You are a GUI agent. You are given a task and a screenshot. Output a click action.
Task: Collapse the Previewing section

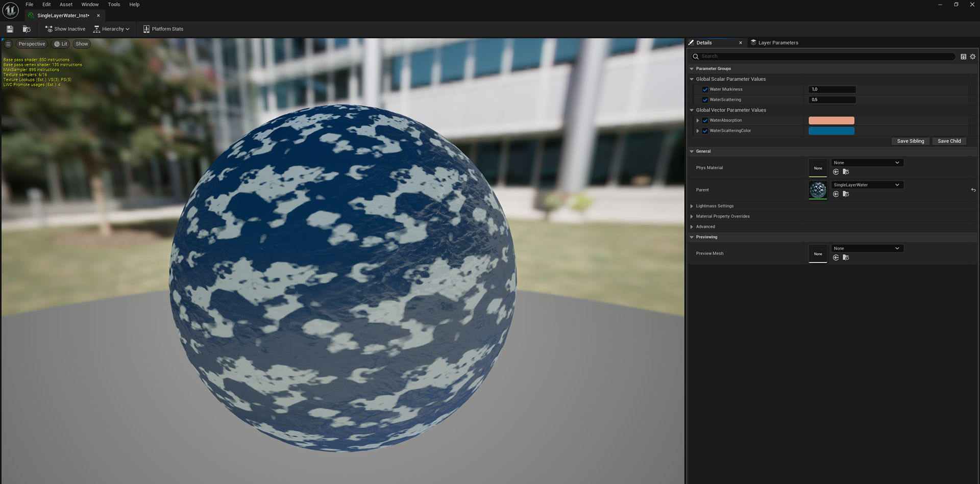tap(692, 237)
